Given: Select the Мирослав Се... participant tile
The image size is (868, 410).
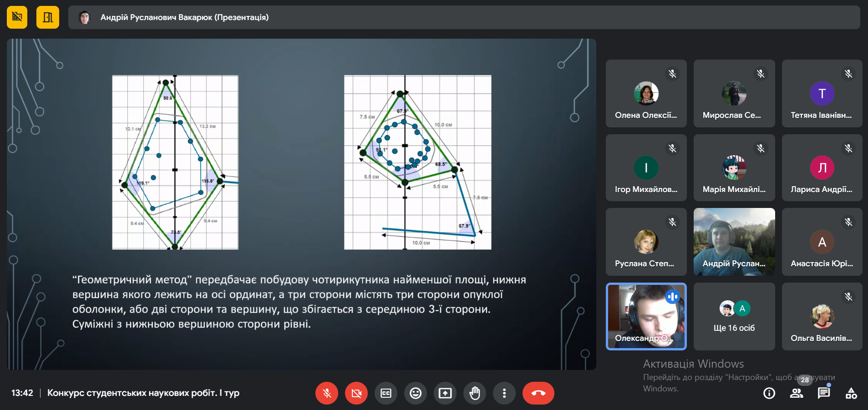Looking at the screenshot, I should (x=734, y=93).
